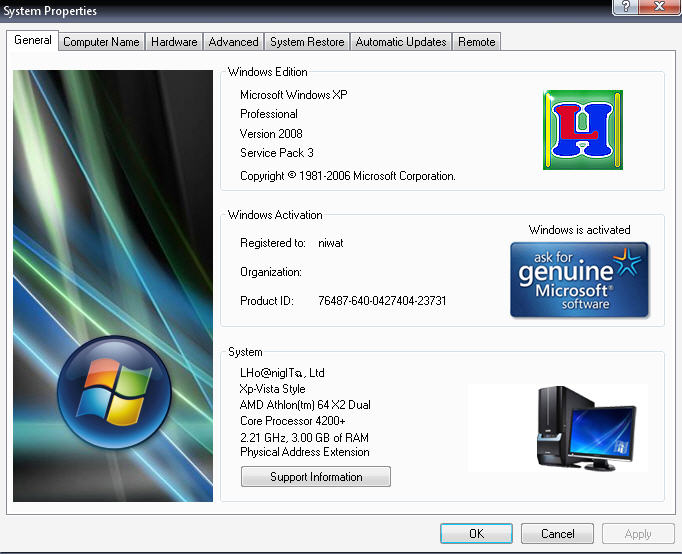Viewport: 682px width, 554px height.
Task: Click the 'Version 2008' text
Action: (x=271, y=133)
